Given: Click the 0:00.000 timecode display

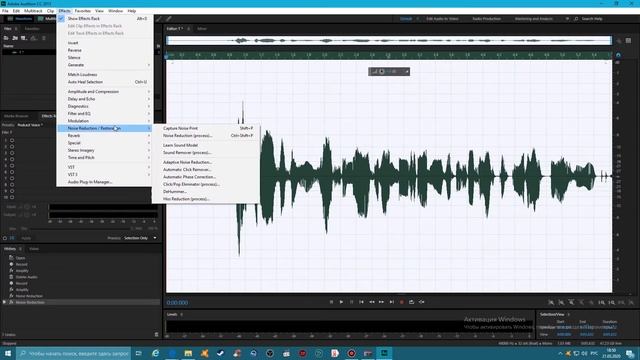Looking at the screenshot, I should pos(177,302).
